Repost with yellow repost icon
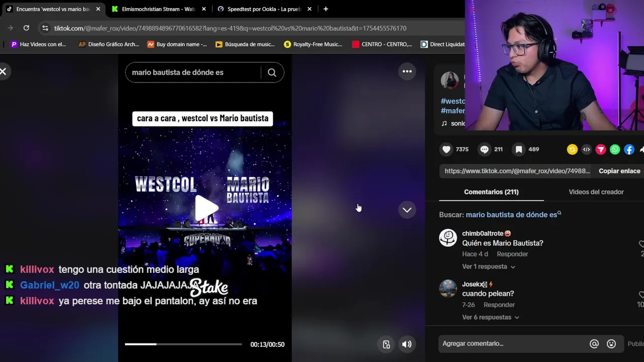This screenshot has height=362, width=644. (x=572, y=149)
